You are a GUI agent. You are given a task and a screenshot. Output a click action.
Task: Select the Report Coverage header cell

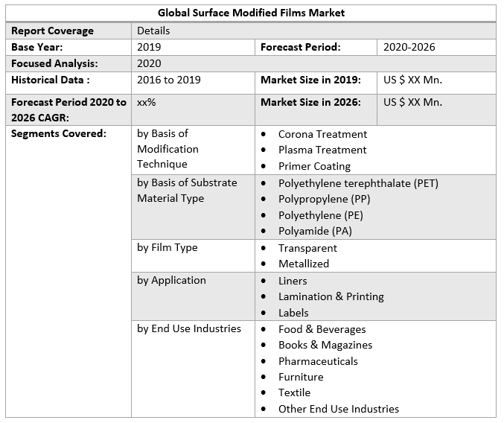[52, 31]
